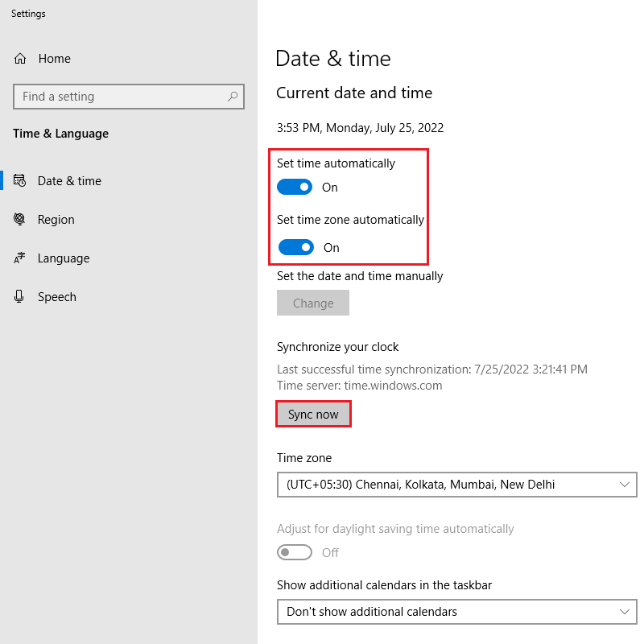Click the Region globe icon
This screenshot has height=644, width=644.
(19, 219)
